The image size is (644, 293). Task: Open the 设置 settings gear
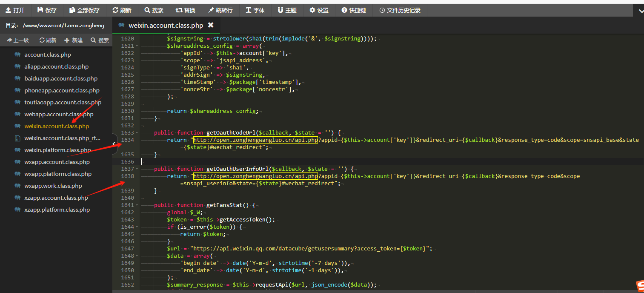tap(319, 10)
